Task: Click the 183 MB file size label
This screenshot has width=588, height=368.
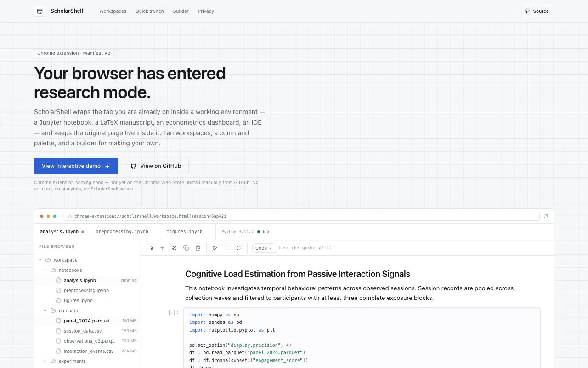Action: pos(129,331)
